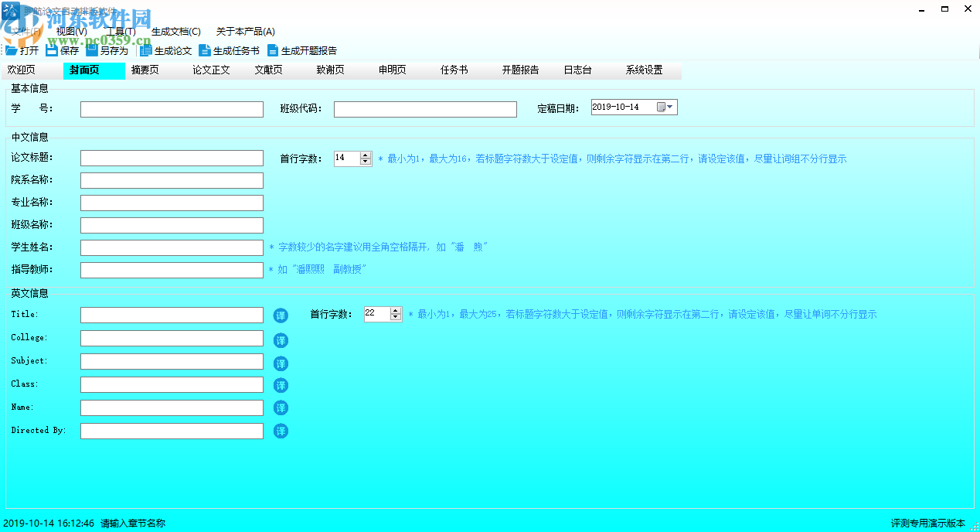Click the Class input field
Screen dimensions: 980x532
coord(172,384)
